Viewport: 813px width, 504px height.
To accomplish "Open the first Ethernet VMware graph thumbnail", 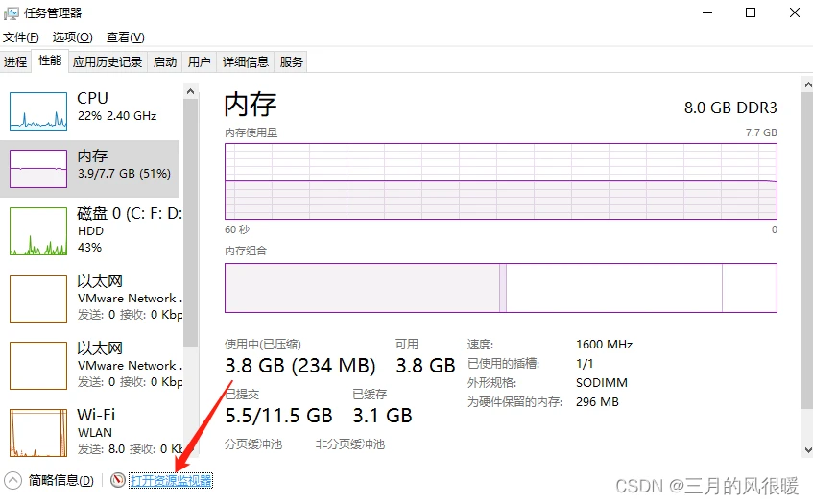I will (38, 298).
